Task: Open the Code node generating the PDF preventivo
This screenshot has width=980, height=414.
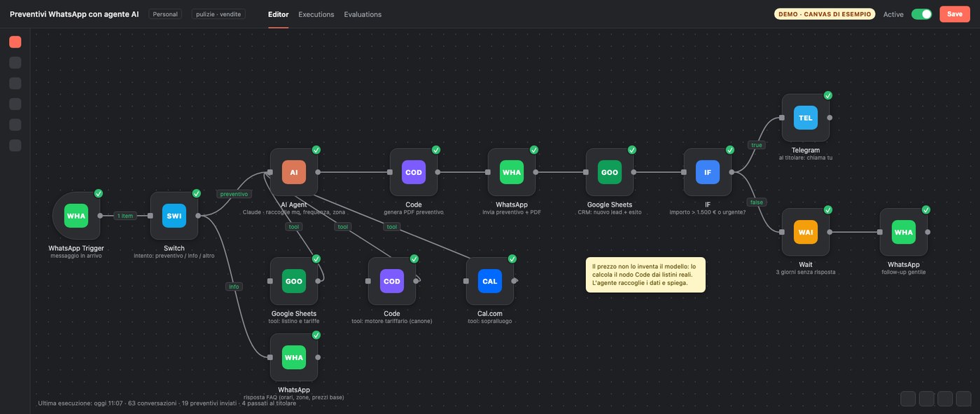Action: coord(413,172)
